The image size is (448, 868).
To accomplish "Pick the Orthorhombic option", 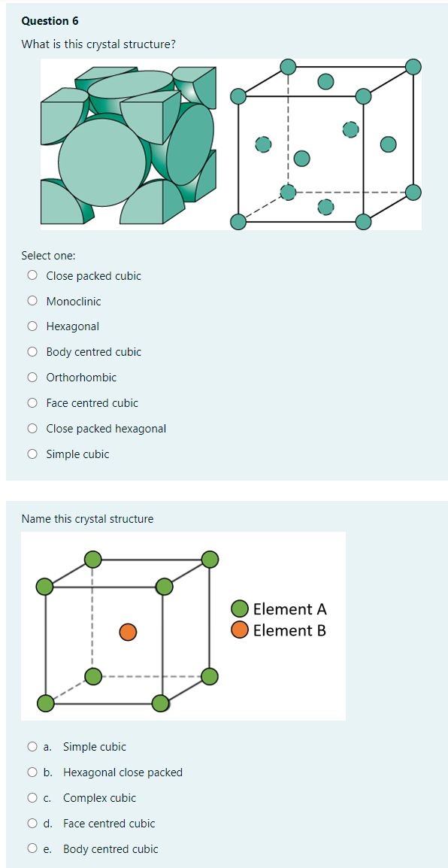I will click(32, 377).
